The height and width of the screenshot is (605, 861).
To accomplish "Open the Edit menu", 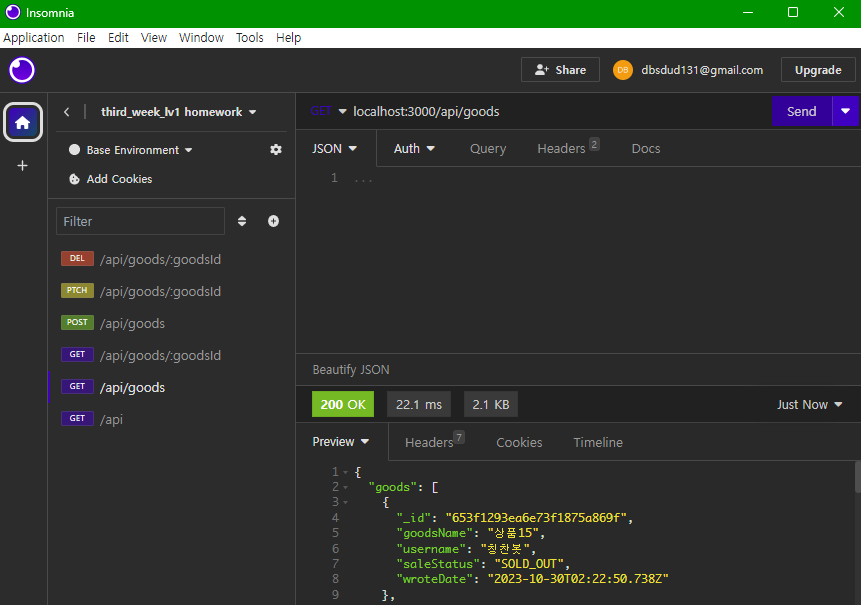I will pyautogui.click(x=118, y=38).
